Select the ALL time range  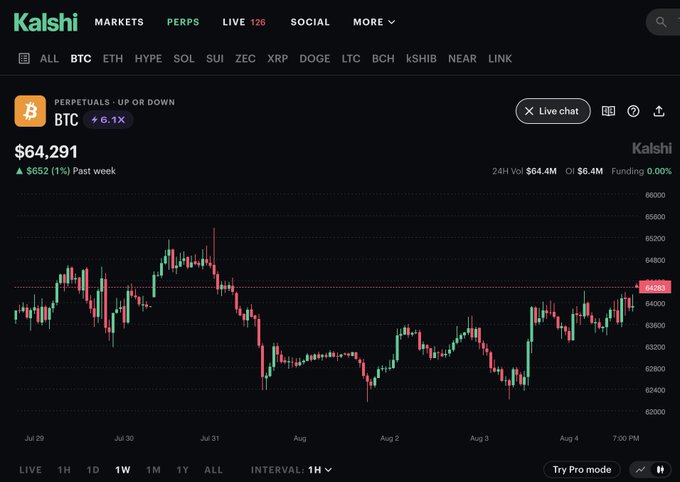pyautogui.click(x=213, y=470)
